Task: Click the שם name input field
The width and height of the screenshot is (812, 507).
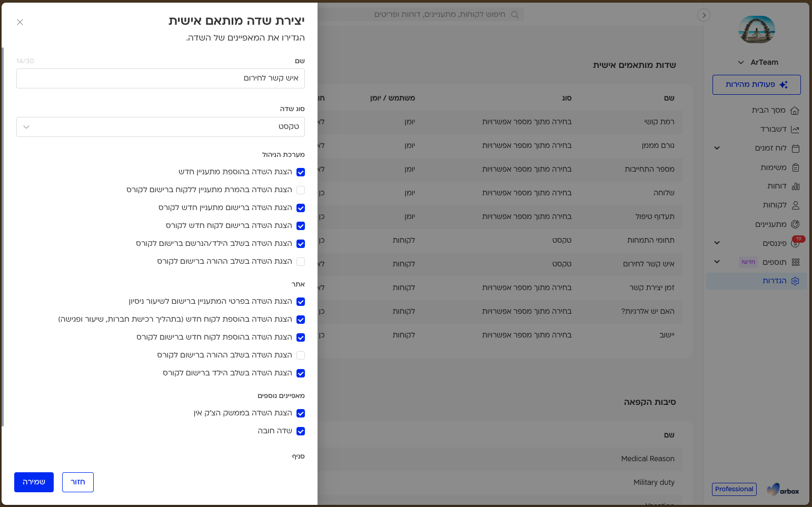Action: coord(161,78)
